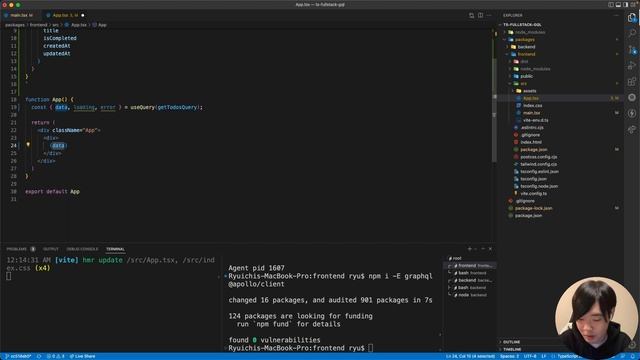Select the TERMINAL panel tab

click(x=115, y=249)
